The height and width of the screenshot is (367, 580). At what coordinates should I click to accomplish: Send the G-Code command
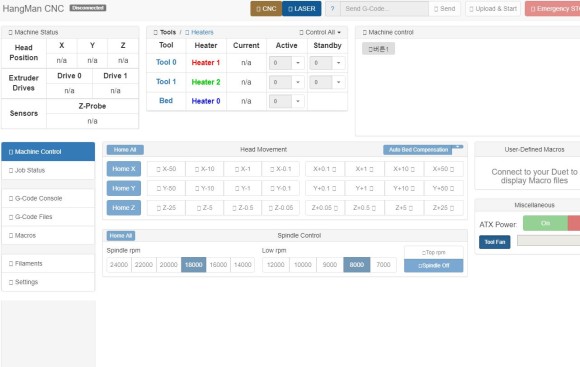(x=444, y=9)
